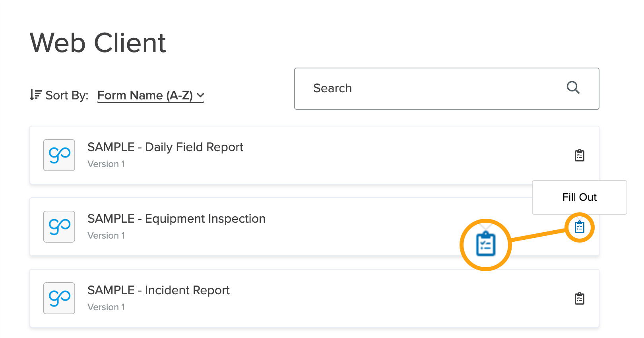Screen dimensions: 644x338
Task: Click the GoFormz logo beside Daily Field Report
Action: click(x=59, y=155)
